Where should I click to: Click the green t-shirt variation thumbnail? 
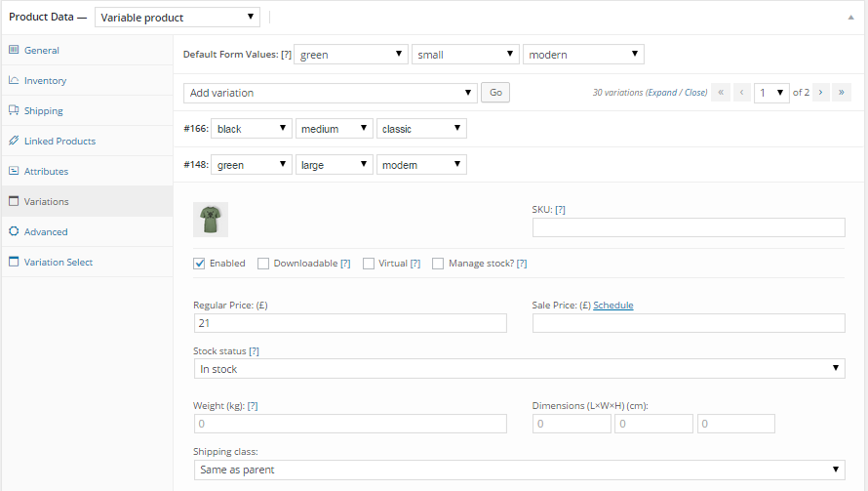click(x=211, y=220)
